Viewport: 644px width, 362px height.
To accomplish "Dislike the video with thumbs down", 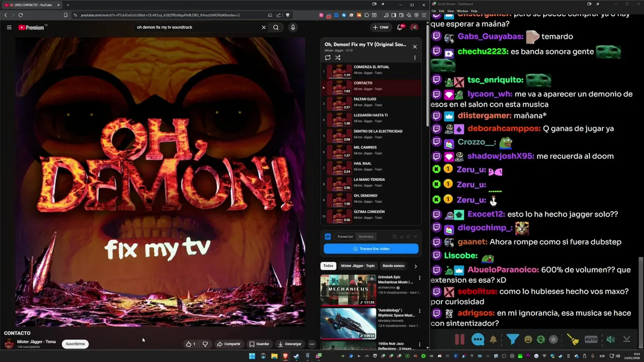I will coord(205,344).
